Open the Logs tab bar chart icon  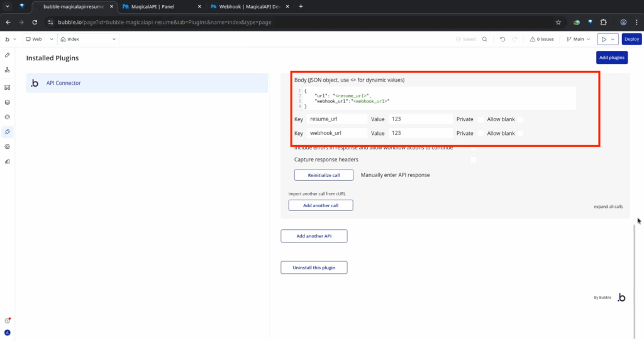tap(8, 161)
